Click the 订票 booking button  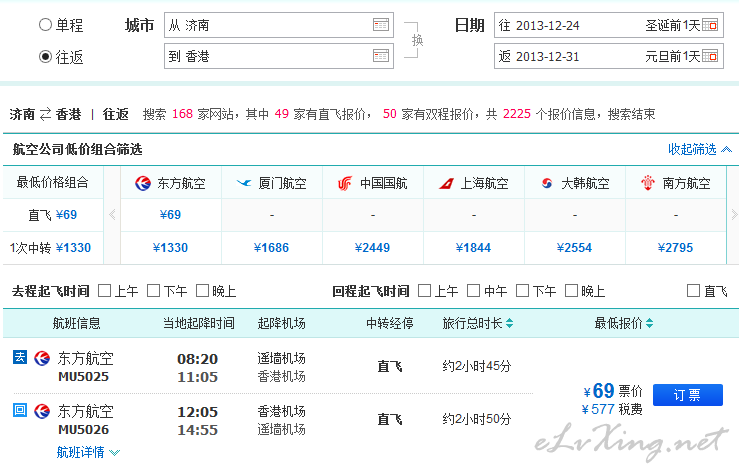[688, 395]
